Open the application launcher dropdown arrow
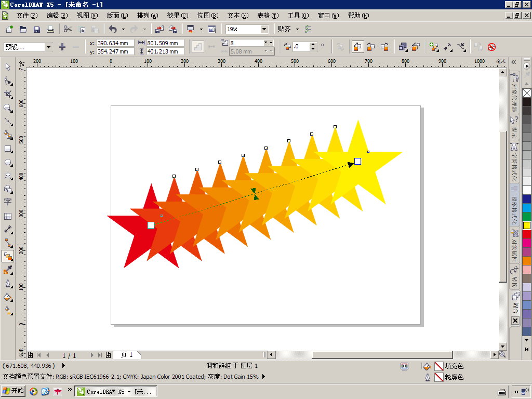This screenshot has height=399, width=532. 201,29
